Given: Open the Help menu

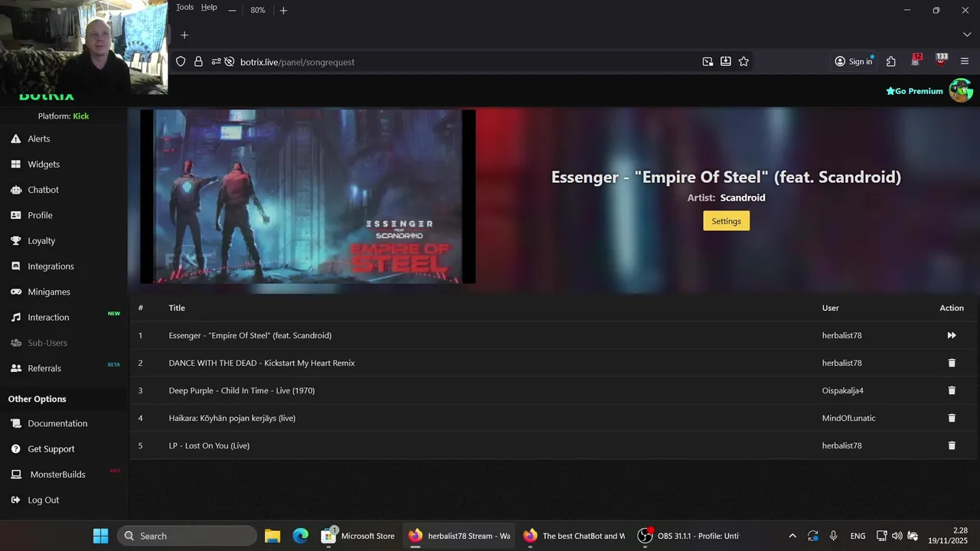Looking at the screenshot, I should click(209, 7).
